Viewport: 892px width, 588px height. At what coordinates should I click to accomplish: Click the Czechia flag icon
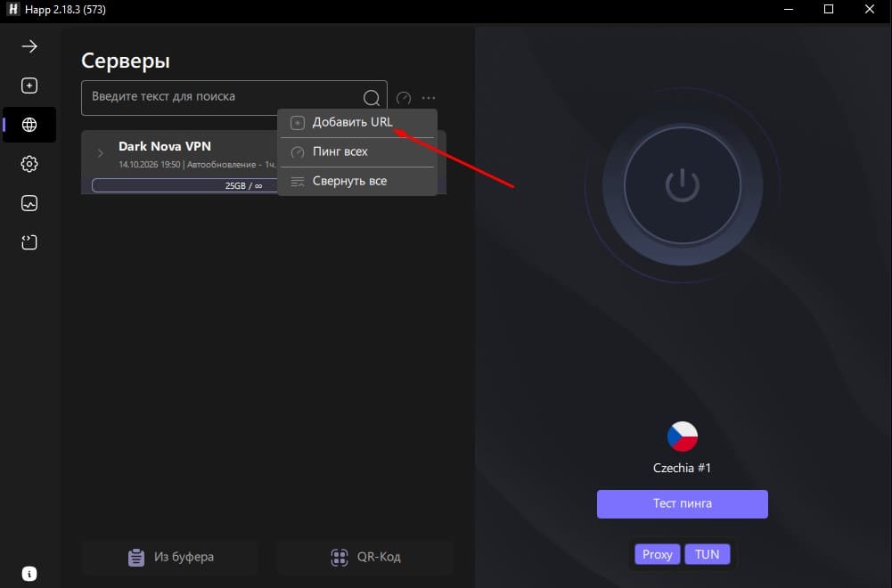click(682, 437)
